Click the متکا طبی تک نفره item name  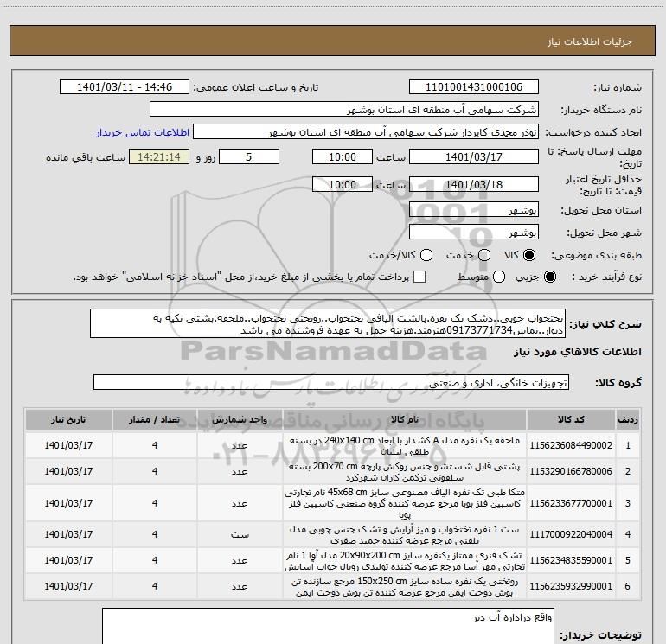405,503
